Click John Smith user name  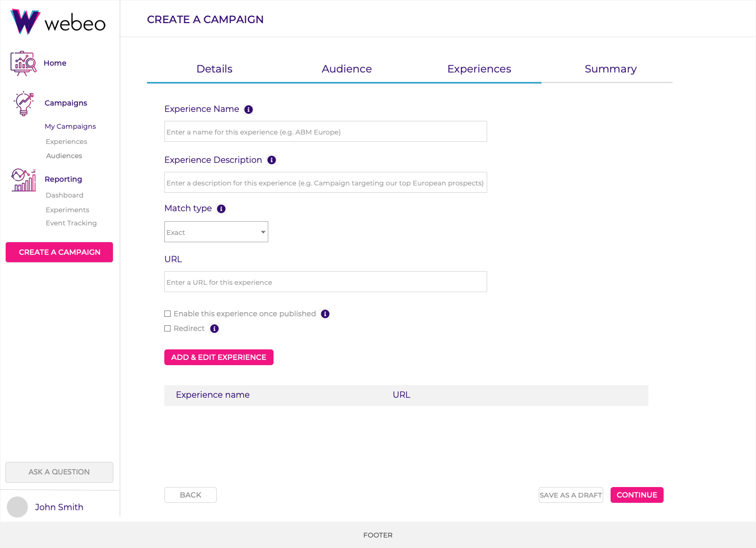tap(59, 507)
